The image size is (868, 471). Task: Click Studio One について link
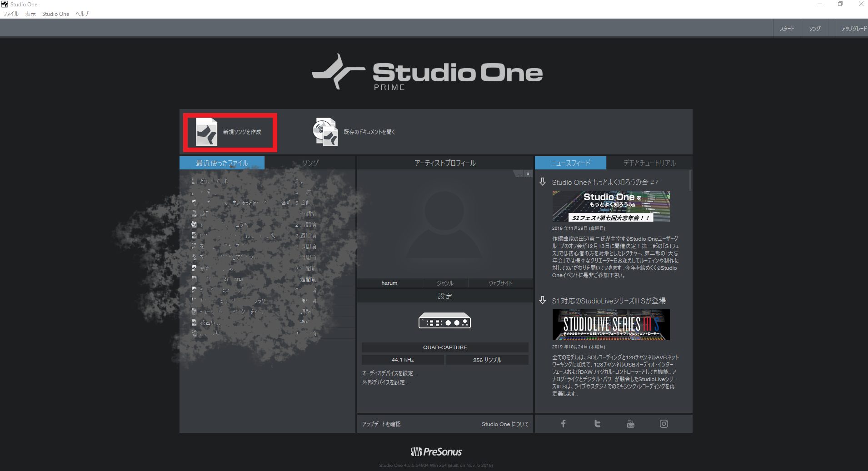click(505, 424)
